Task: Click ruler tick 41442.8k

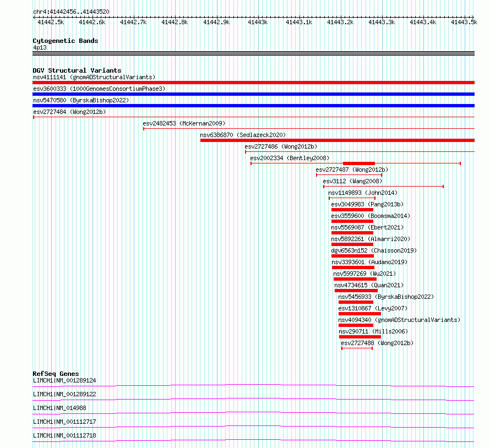Action: coord(175,22)
